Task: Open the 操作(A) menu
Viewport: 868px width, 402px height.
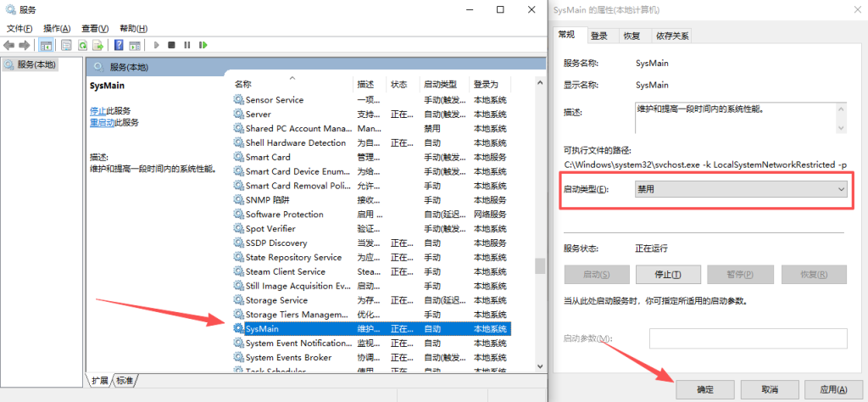Action: click(57, 28)
